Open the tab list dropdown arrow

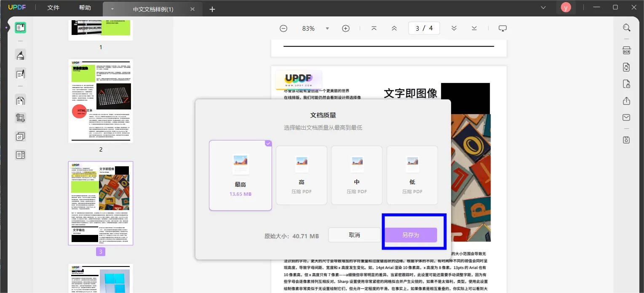(x=112, y=9)
